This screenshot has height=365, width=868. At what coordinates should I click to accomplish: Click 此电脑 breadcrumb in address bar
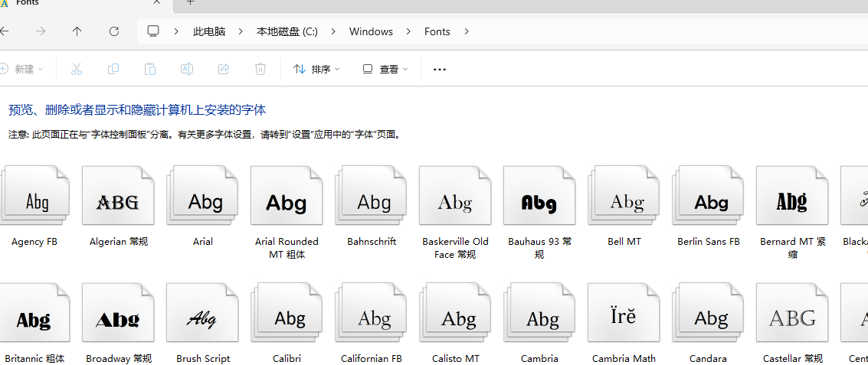[x=208, y=31]
